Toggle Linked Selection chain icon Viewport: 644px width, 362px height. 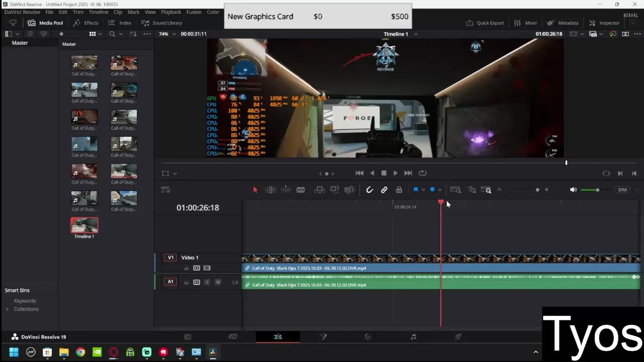(384, 190)
